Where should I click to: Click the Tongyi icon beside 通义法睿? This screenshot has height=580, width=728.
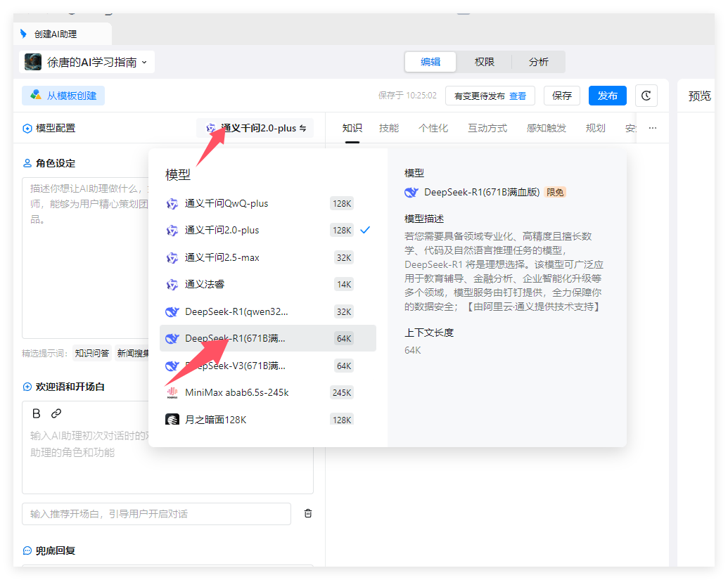(x=172, y=285)
